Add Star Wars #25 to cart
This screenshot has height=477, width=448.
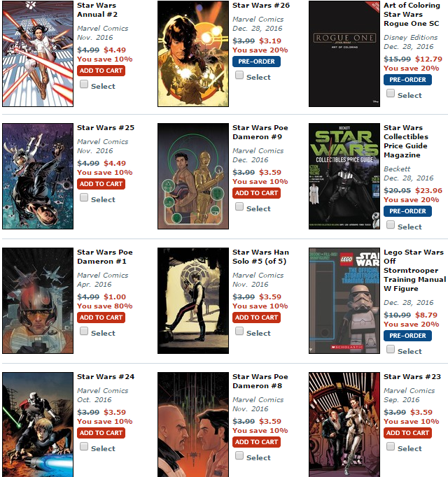(101, 184)
